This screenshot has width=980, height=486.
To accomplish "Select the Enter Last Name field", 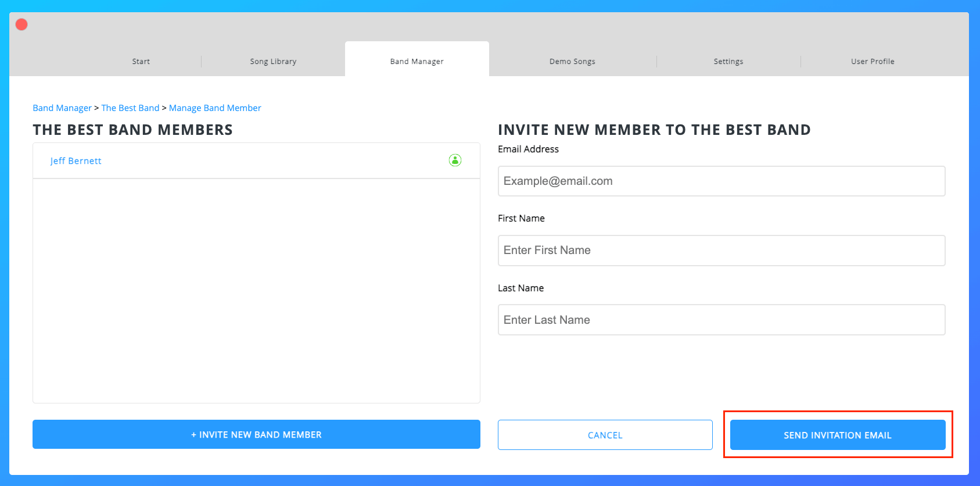I will (721, 320).
